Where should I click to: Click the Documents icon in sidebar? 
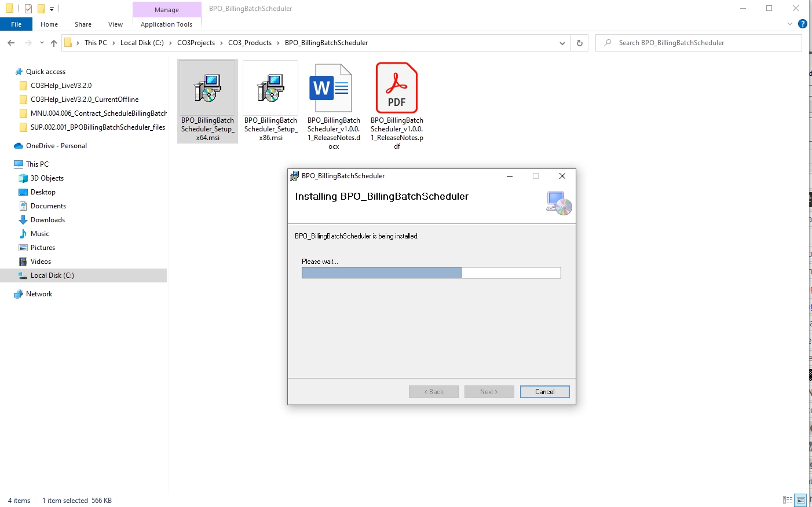[23, 206]
